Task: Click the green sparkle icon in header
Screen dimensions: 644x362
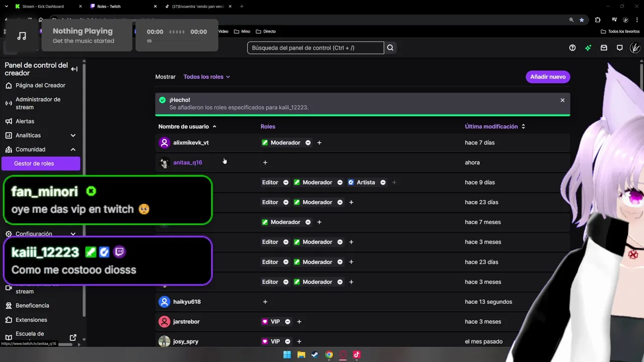Action: point(588,48)
